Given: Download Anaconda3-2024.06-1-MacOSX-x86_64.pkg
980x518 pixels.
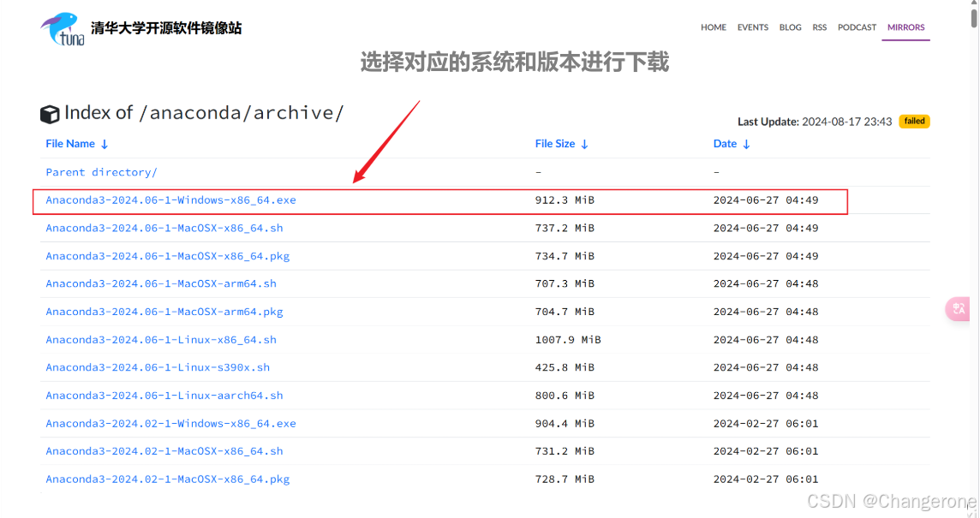Looking at the screenshot, I should point(168,256).
